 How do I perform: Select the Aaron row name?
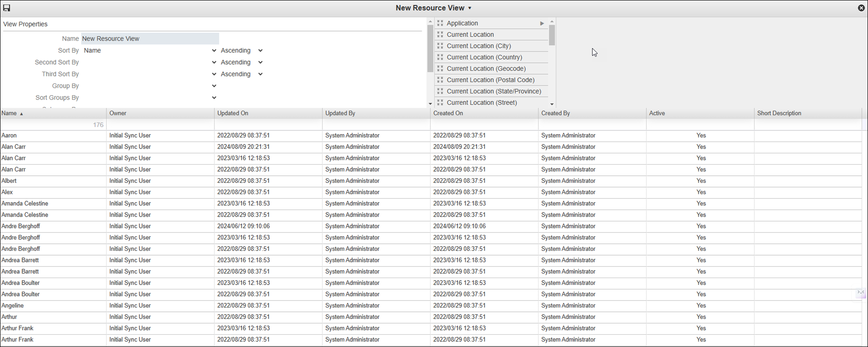[9, 136]
